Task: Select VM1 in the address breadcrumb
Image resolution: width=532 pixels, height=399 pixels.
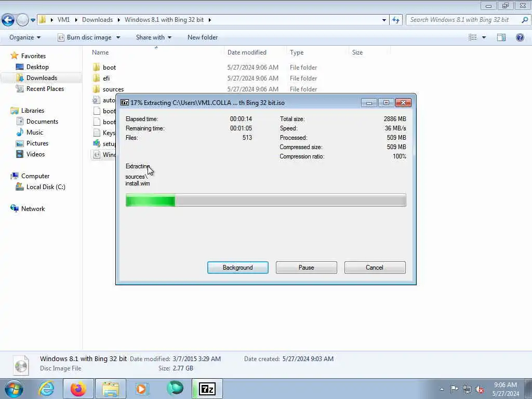Action: (63, 20)
